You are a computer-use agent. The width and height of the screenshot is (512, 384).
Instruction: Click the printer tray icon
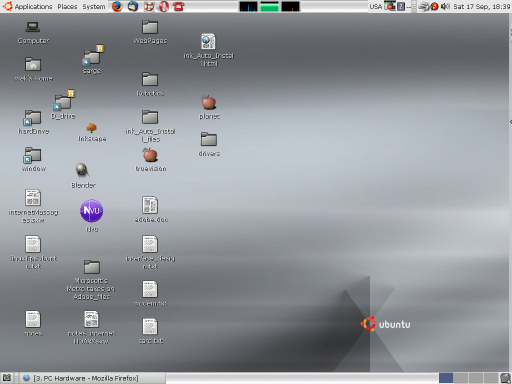424,6
